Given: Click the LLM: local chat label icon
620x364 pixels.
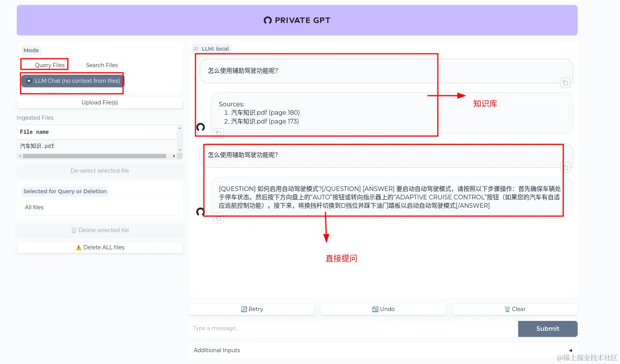Looking at the screenshot, I should click(x=196, y=49).
